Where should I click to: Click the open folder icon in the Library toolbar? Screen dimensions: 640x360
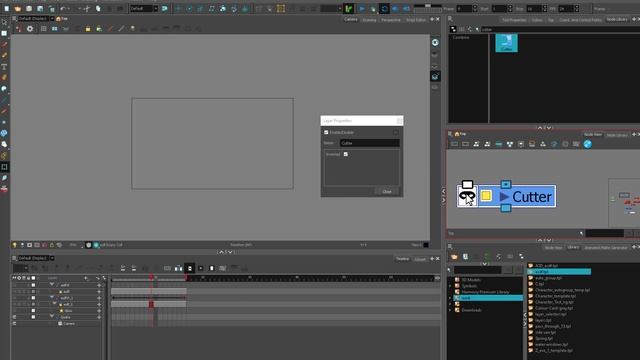tap(454, 257)
